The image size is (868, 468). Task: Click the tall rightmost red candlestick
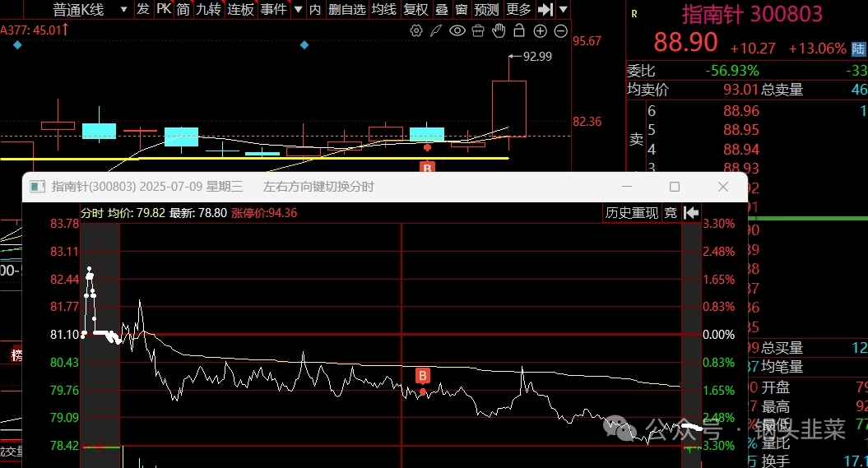tap(508, 109)
